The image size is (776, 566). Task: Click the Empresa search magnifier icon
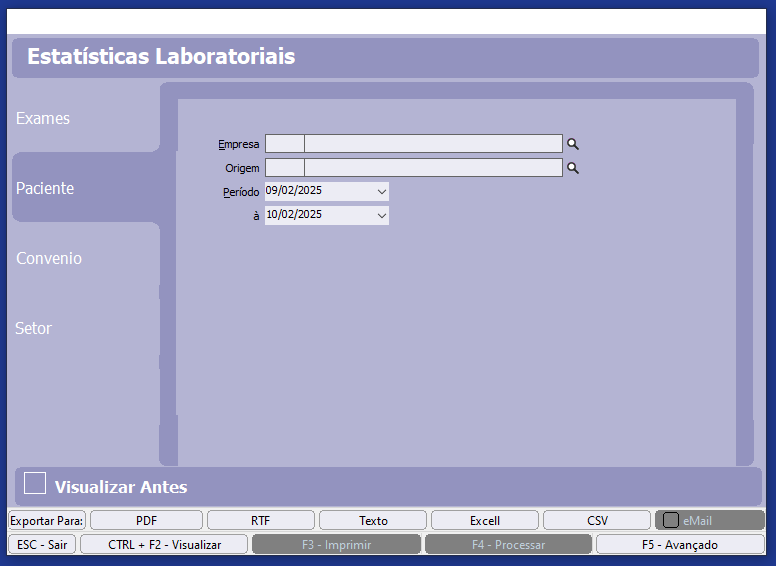tap(573, 144)
